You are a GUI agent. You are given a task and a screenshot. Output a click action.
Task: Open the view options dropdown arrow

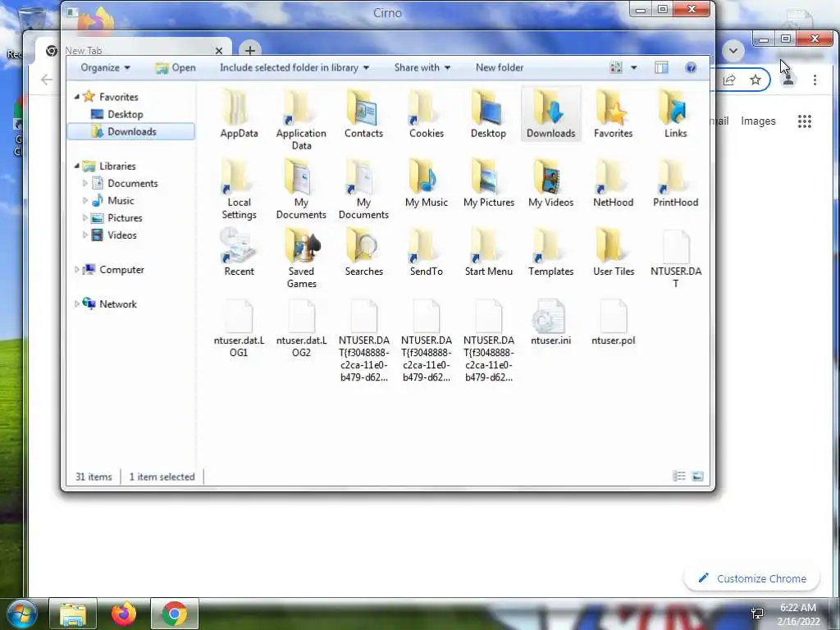[633, 67]
